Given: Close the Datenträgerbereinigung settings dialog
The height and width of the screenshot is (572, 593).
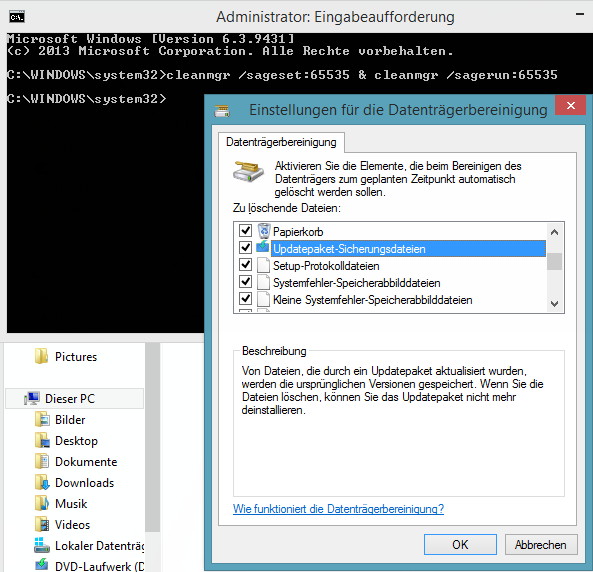Looking at the screenshot, I should (x=571, y=105).
